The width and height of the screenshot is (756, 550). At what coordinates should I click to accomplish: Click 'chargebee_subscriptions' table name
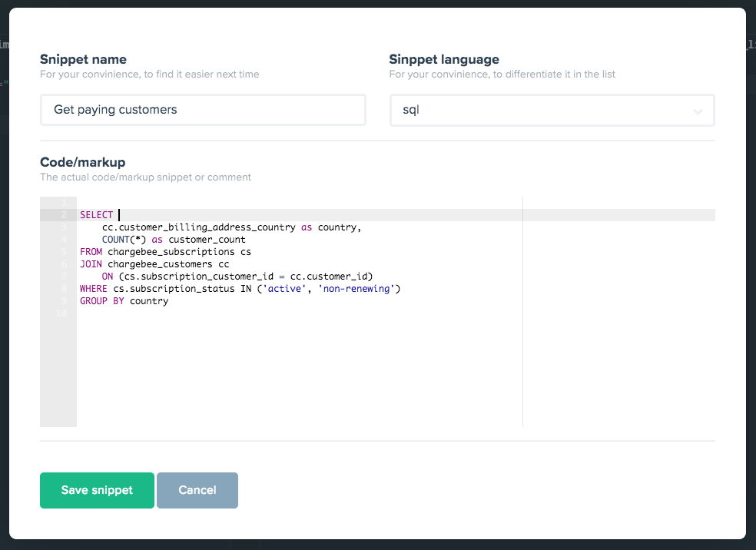pyautogui.click(x=171, y=252)
